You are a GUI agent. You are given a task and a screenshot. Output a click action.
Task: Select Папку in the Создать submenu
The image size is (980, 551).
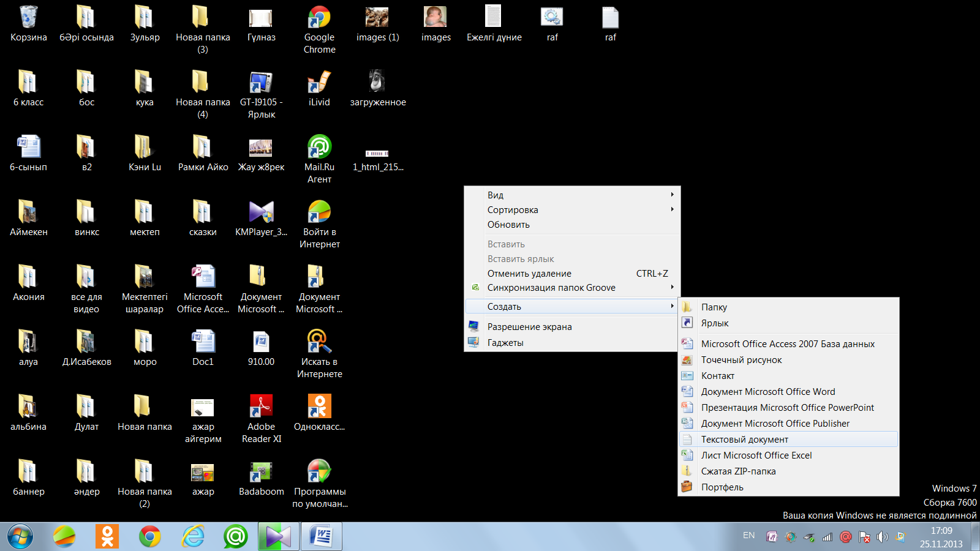(x=714, y=307)
